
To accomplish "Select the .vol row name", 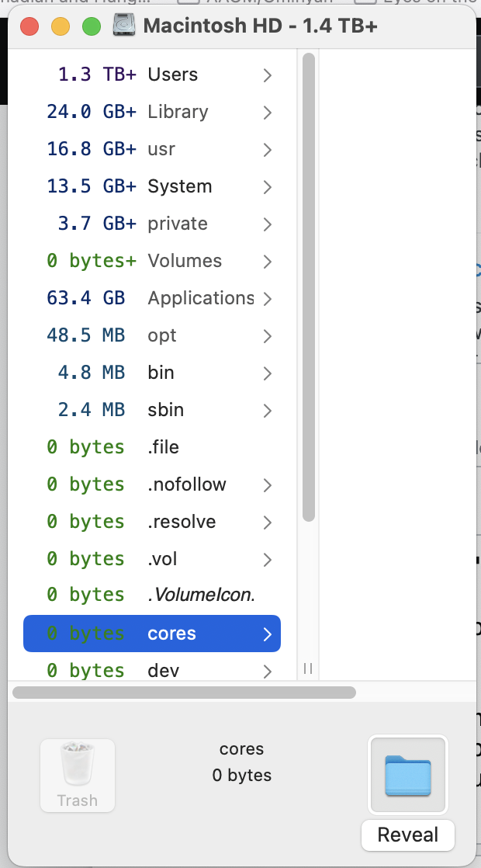I will pos(162,559).
